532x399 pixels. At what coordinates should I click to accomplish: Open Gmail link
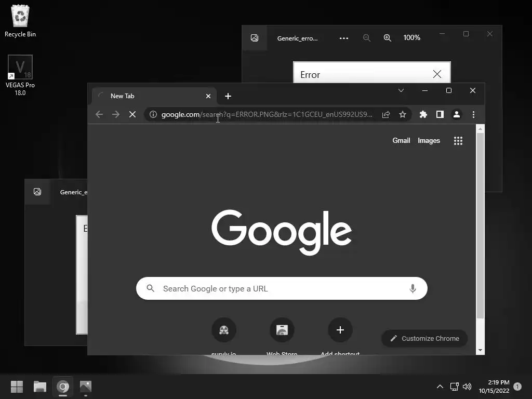tap(401, 140)
